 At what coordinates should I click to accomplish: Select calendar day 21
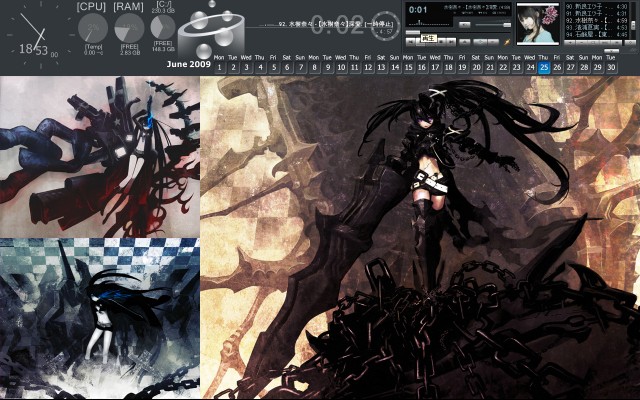pos(490,67)
